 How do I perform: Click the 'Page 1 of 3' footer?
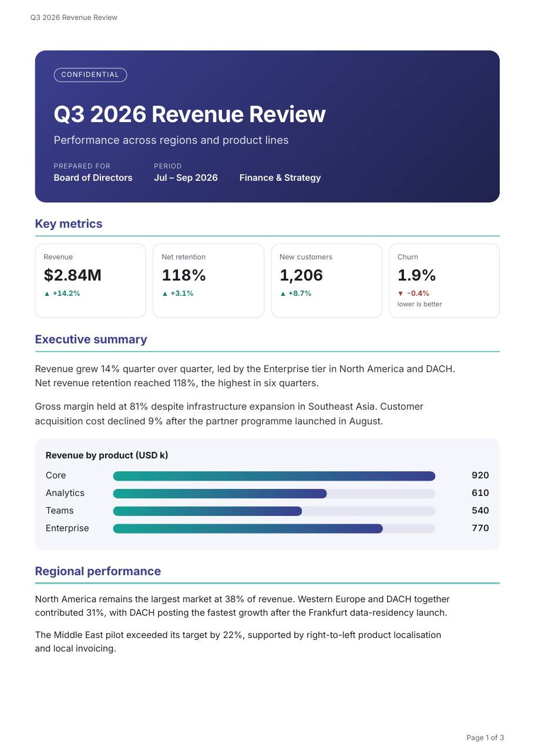[485, 738]
